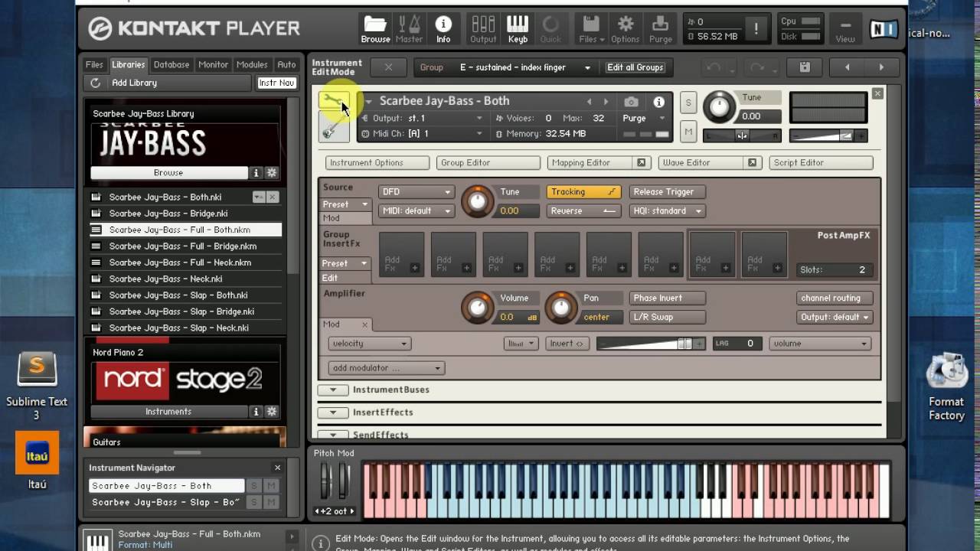Open the Group Editor
Viewport: 980px width, 551px height.
[488, 163]
